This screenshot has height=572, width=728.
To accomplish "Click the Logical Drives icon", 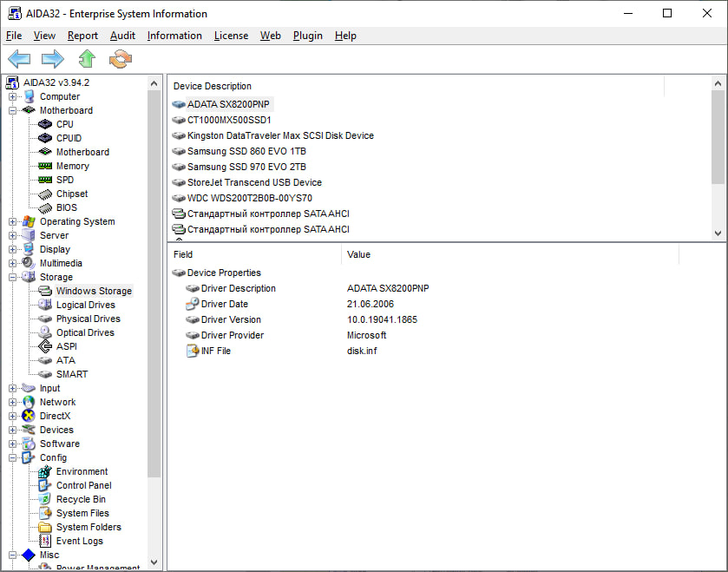I will click(45, 305).
